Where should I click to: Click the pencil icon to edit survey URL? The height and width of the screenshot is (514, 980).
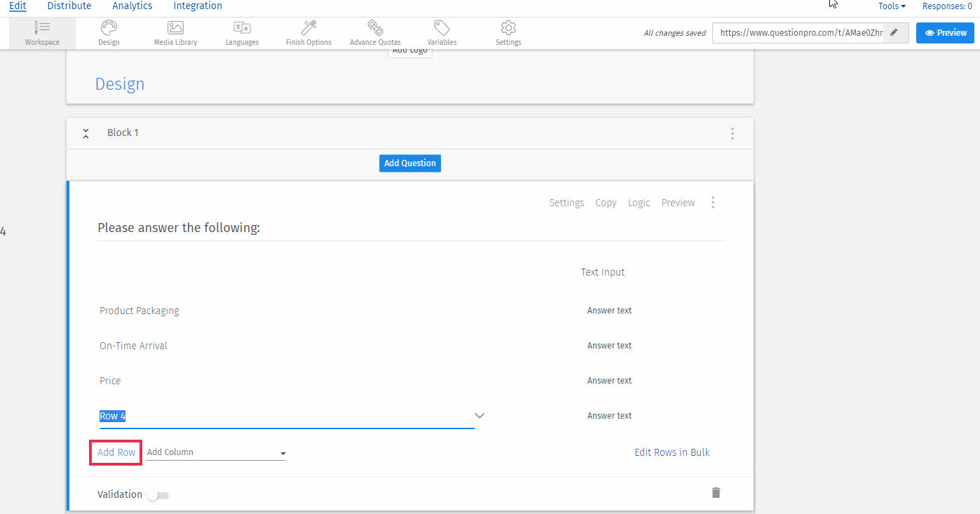894,33
